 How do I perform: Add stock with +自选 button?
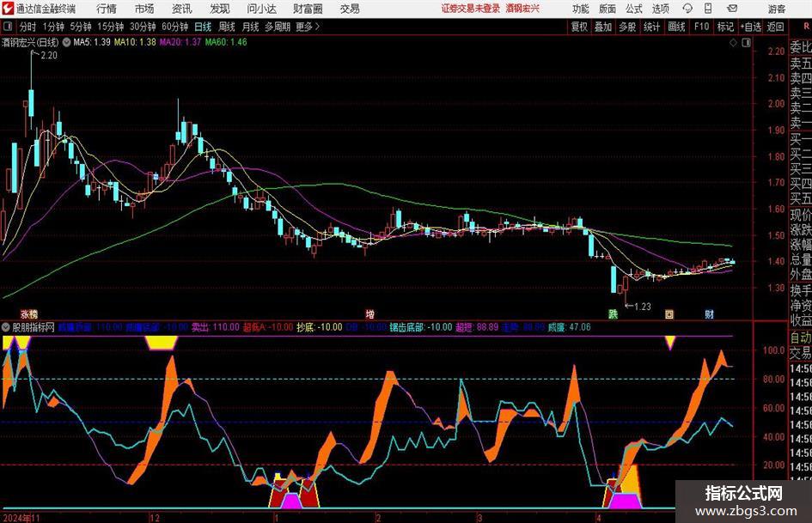[x=751, y=27]
